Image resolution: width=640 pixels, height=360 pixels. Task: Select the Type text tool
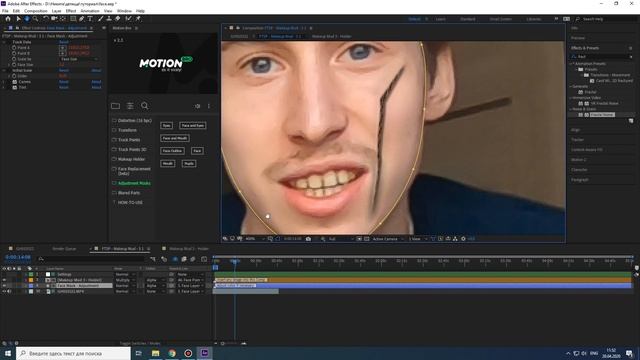[90, 19]
